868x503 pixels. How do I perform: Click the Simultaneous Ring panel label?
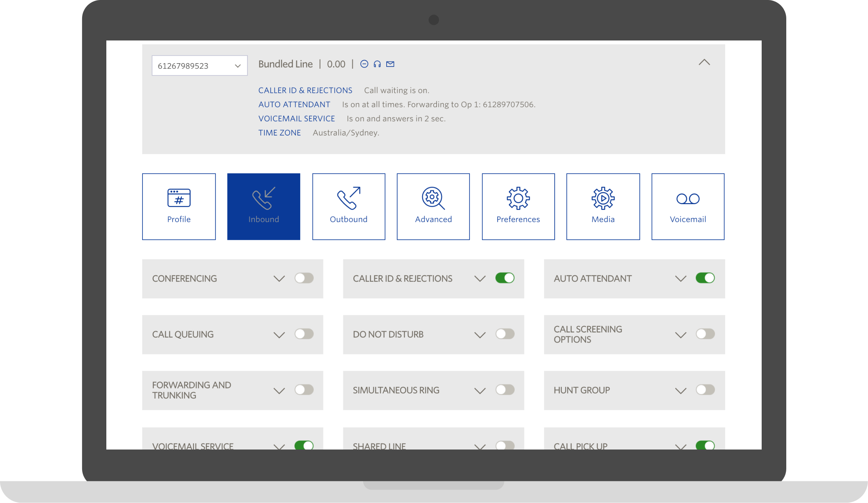[x=396, y=390]
